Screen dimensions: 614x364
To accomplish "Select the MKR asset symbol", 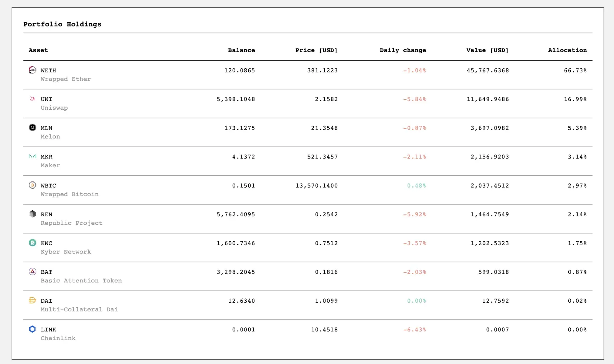I will coord(46,157).
